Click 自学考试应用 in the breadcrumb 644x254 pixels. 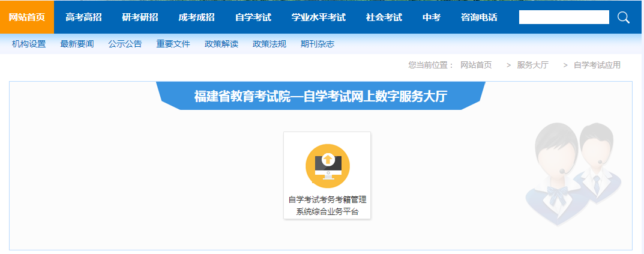[597, 65]
